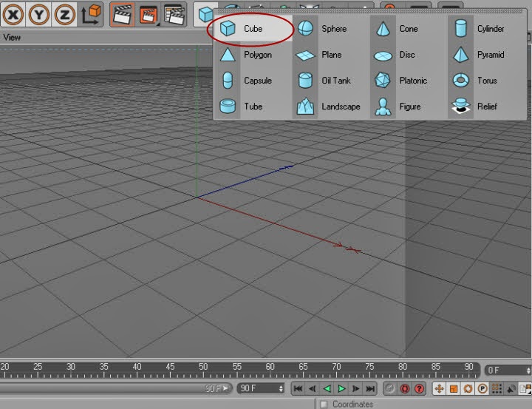Toggle the Y-axis lock
Image resolution: width=532 pixels, height=409 pixels.
tap(38, 15)
